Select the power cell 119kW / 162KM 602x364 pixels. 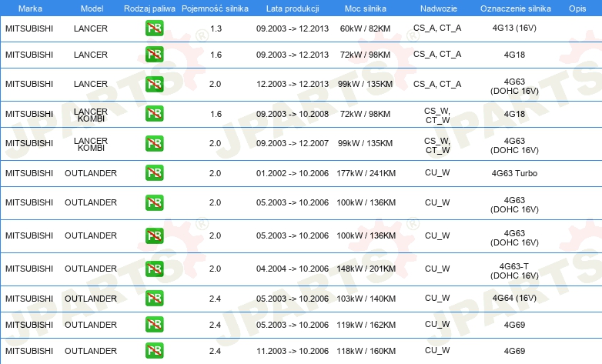(x=366, y=325)
